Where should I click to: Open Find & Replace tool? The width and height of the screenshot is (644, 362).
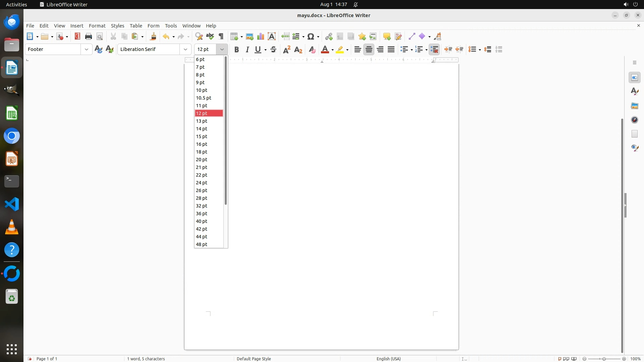tap(199, 36)
